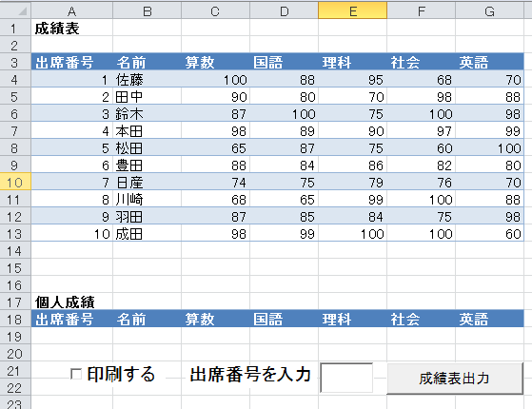Click the name cell 川崎
Image resolution: width=532 pixels, height=409 pixels.
point(147,199)
